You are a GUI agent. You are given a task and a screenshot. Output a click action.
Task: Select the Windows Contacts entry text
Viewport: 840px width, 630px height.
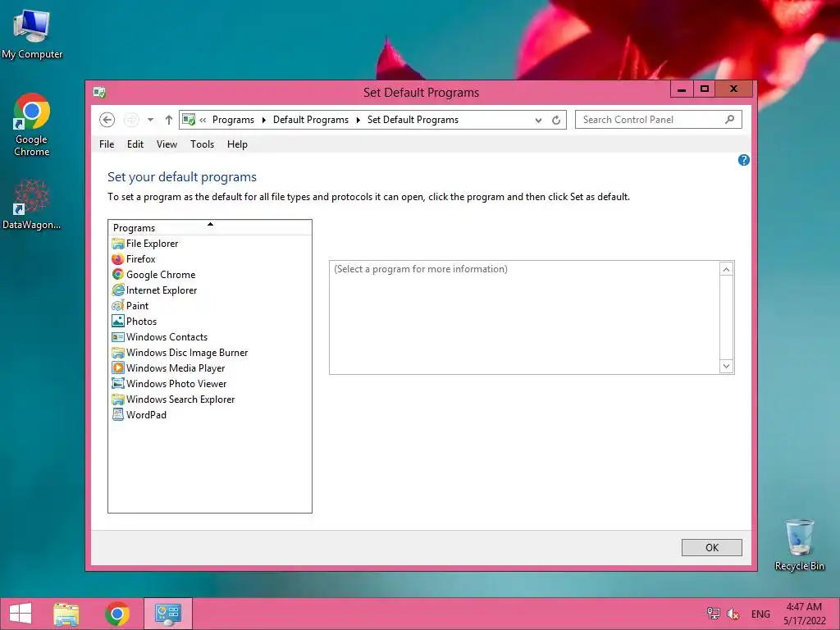[167, 337]
